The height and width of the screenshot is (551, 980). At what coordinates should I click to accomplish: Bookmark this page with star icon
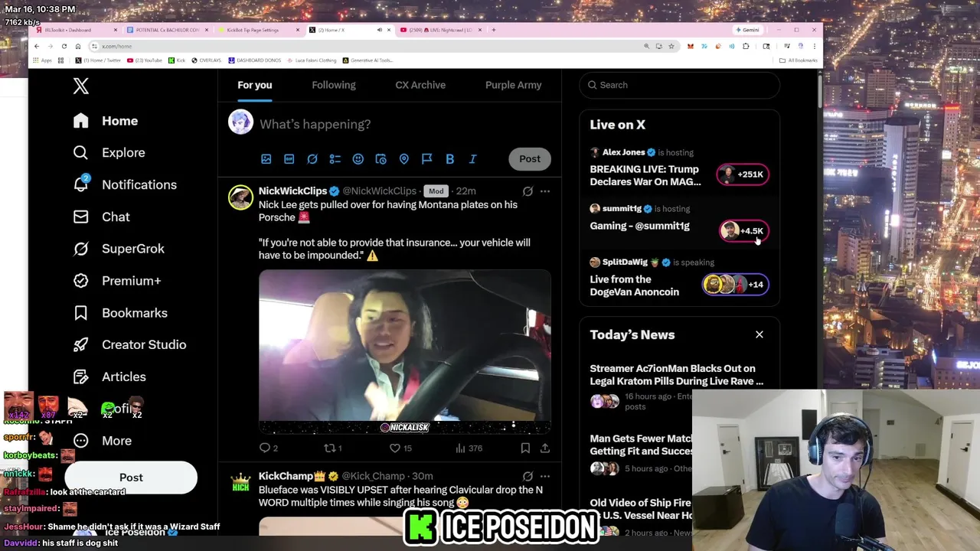[671, 46]
